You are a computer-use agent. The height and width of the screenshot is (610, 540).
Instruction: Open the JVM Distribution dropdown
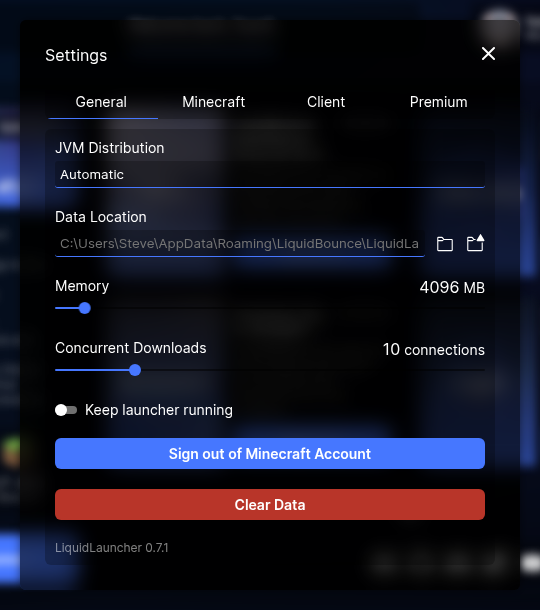click(x=270, y=175)
